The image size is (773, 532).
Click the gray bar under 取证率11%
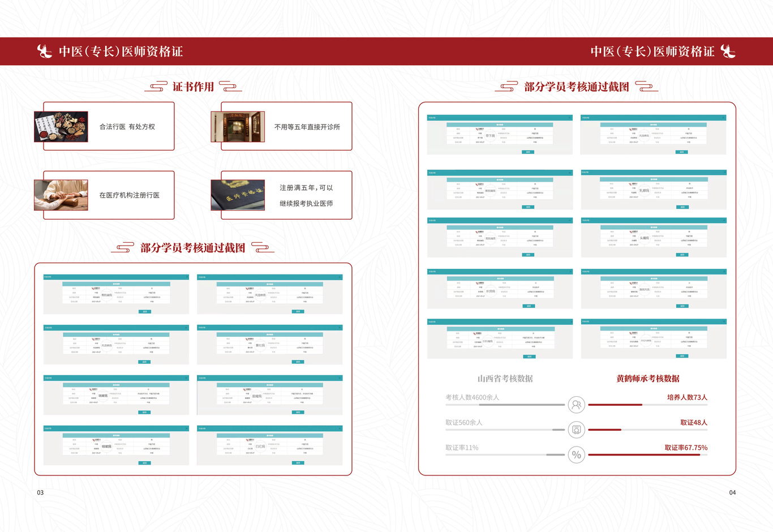[505, 454]
